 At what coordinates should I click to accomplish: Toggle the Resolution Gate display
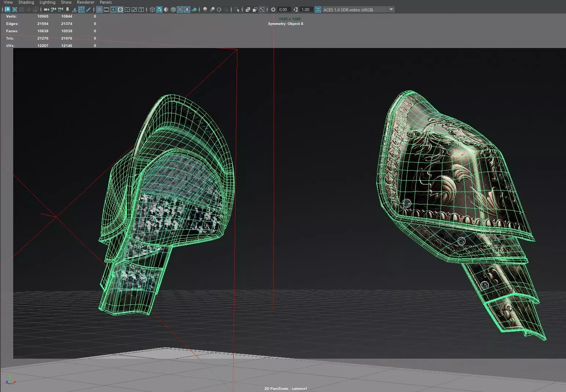pyautogui.click(x=113, y=10)
